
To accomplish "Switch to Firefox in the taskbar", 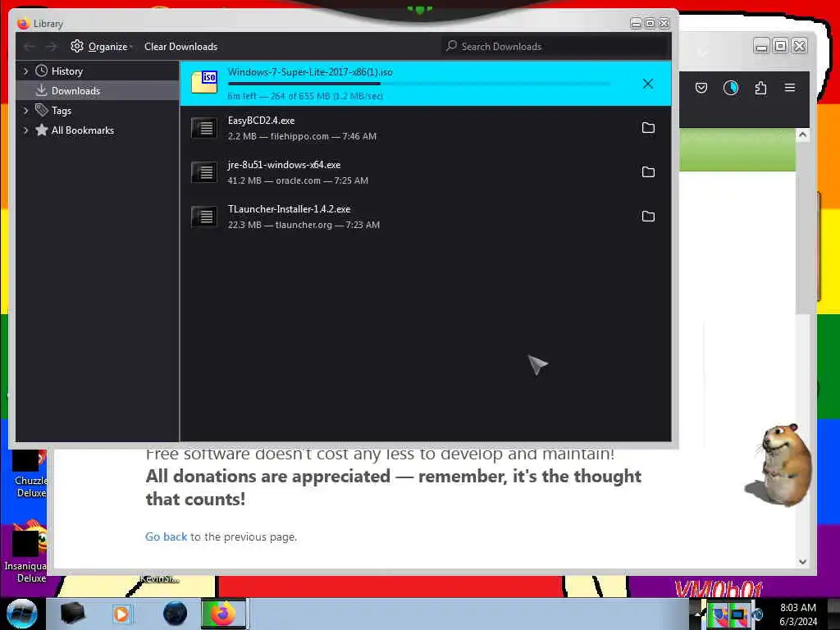I will (223, 614).
